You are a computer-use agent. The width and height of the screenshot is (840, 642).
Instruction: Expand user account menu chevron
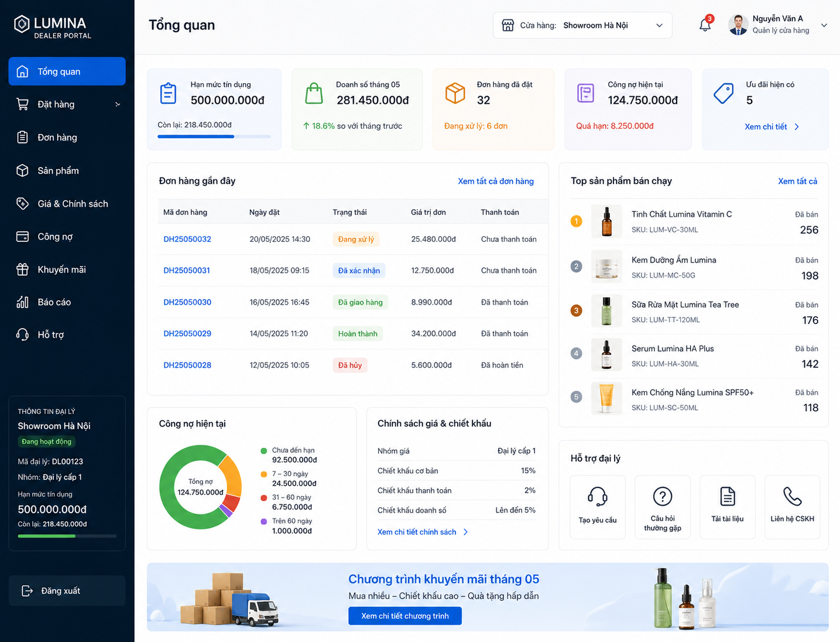(824, 25)
